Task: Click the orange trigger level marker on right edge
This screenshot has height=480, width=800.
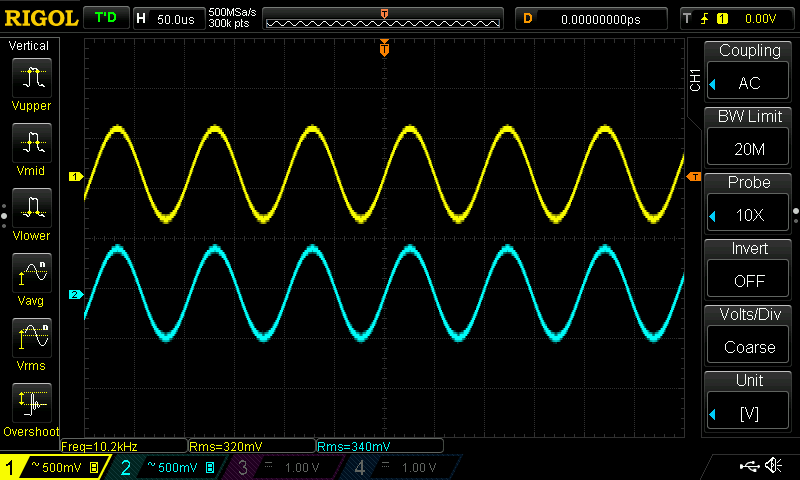Action: tap(694, 177)
